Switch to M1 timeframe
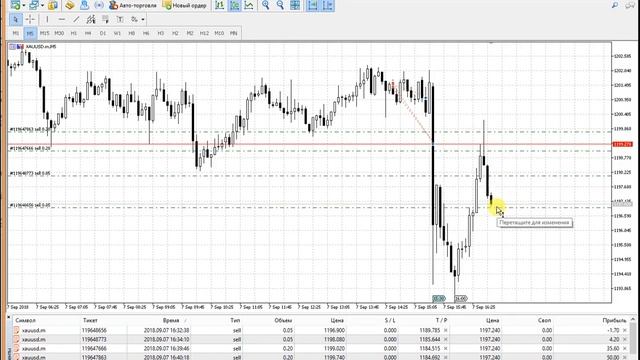640x360 pixels. tap(16, 33)
